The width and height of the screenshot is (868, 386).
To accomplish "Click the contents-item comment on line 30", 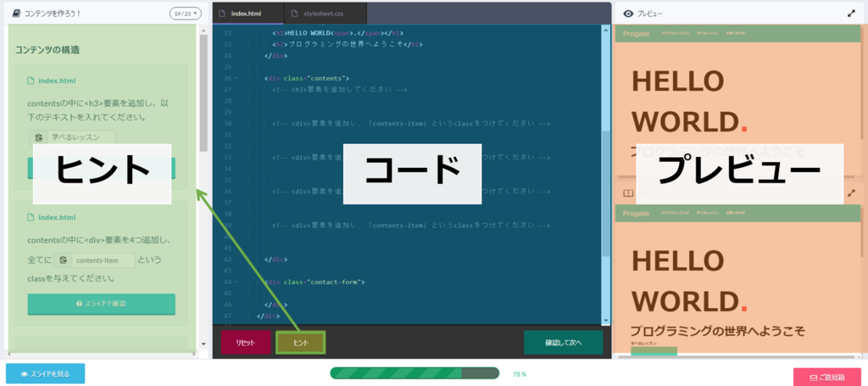I will point(411,124).
